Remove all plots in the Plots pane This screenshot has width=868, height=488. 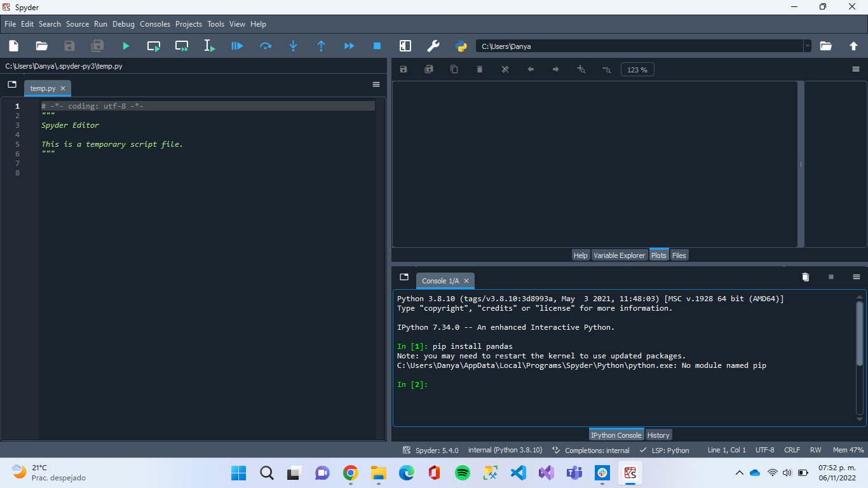tap(505, 69)
